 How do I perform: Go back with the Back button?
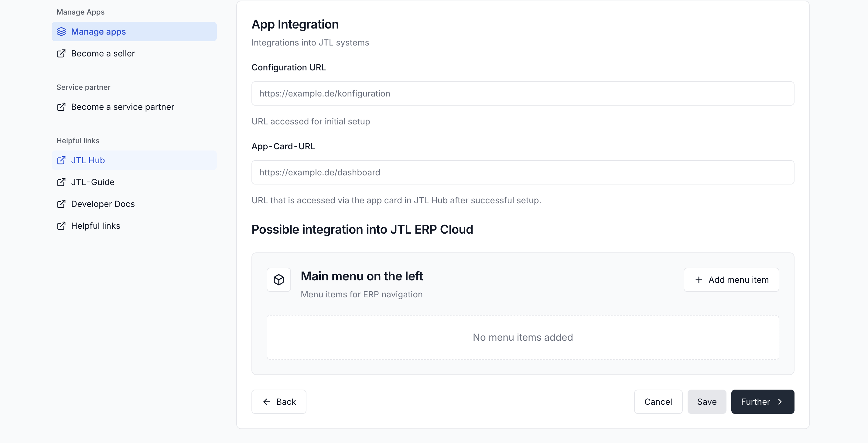point(279,402)
